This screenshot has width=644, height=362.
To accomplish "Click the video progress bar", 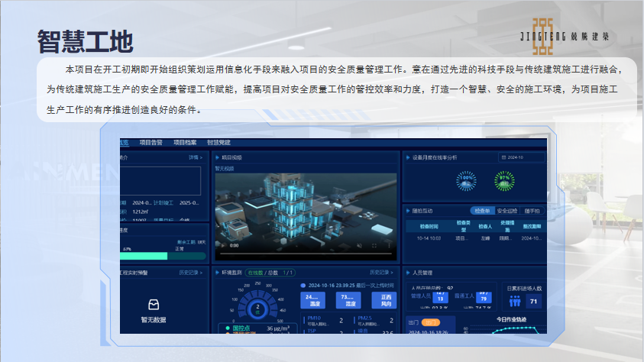I will pyautogui.click(x=306, y=253).
